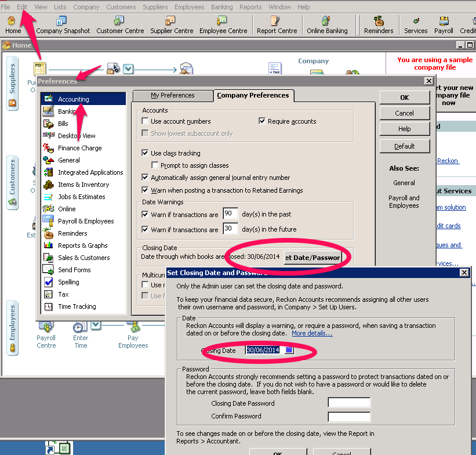Select Finance Charge preferences category
The image size is (476, 455).
(83, 148)
